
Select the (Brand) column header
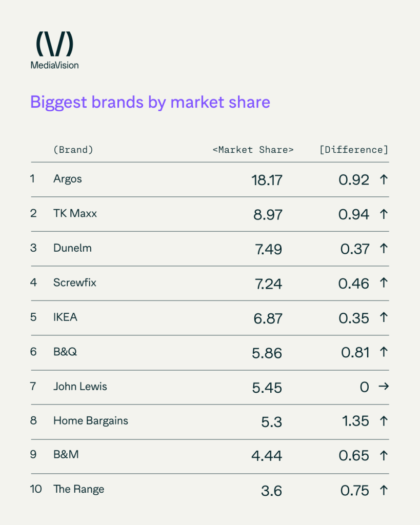(x=73, y=150)
